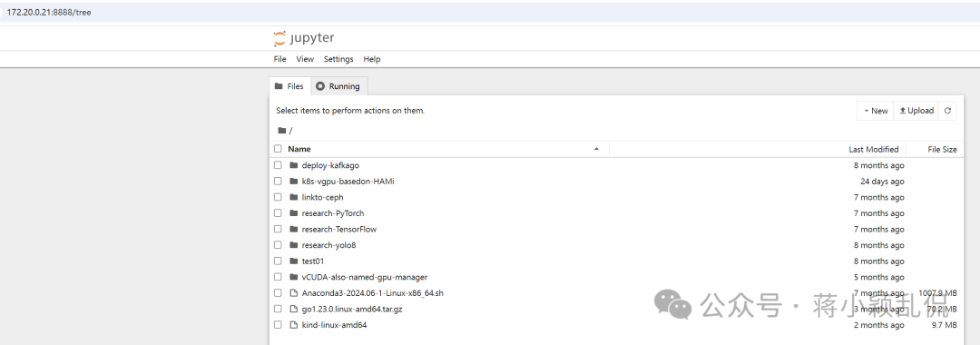Open the New dropdown button
Screen dimensions: 980x345
(876, 111)
